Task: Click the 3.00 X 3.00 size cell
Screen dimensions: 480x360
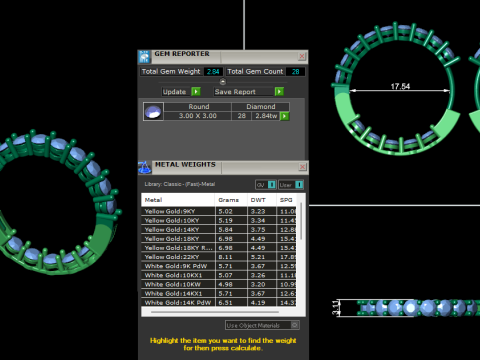Action: click(198, 116)
